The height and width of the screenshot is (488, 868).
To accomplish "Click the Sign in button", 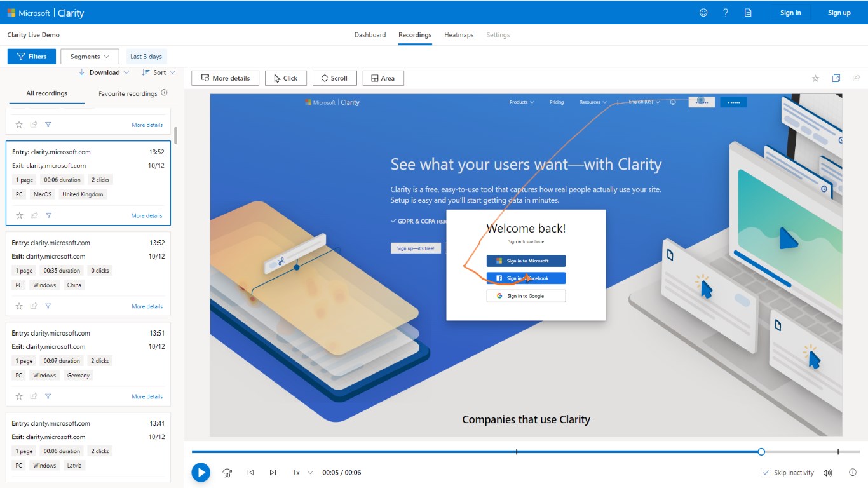I will point(790,13).
